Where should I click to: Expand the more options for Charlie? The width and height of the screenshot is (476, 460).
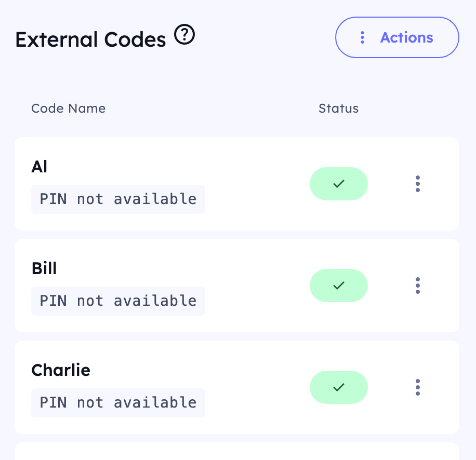click(x=418, y=387)
